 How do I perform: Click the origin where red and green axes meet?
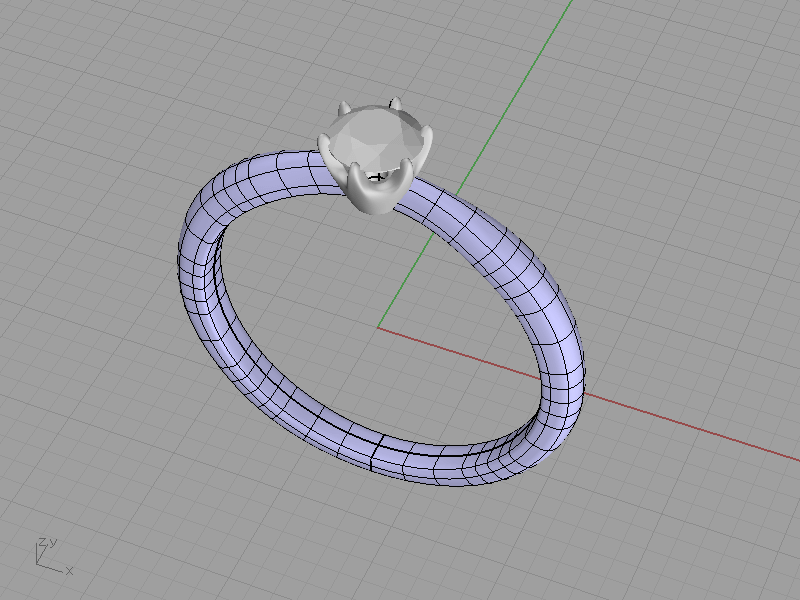378,327
